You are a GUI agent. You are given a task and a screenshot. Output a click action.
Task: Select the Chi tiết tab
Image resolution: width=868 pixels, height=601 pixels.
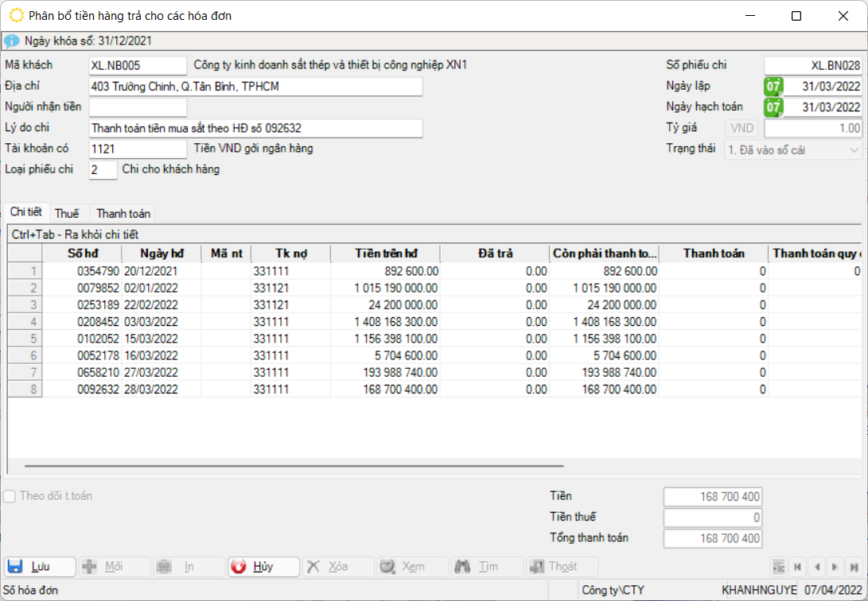point(25,212)
